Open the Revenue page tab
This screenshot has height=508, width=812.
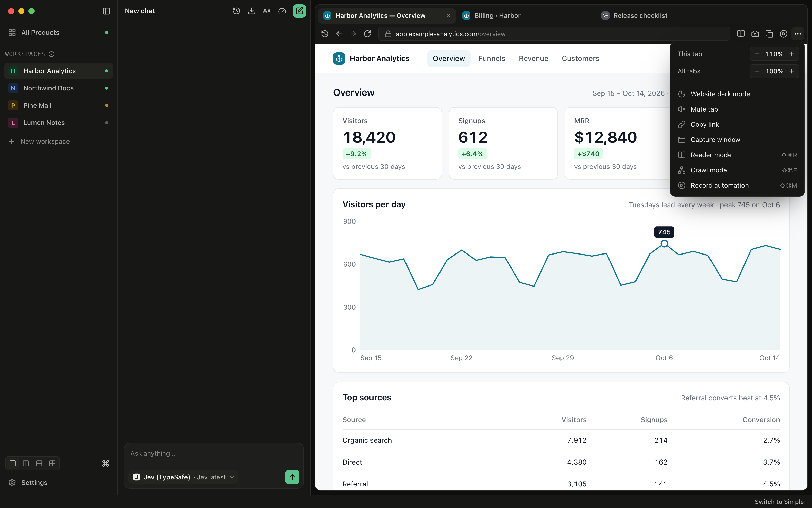point(533,58)
